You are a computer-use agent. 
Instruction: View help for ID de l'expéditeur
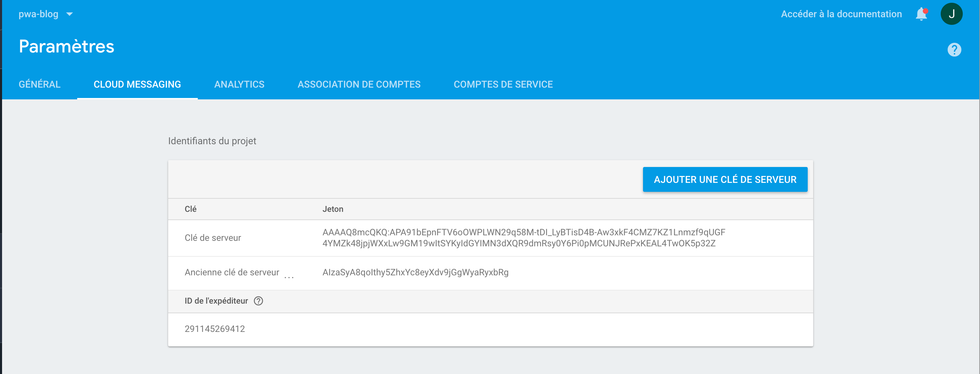click(x=258, y=301)
